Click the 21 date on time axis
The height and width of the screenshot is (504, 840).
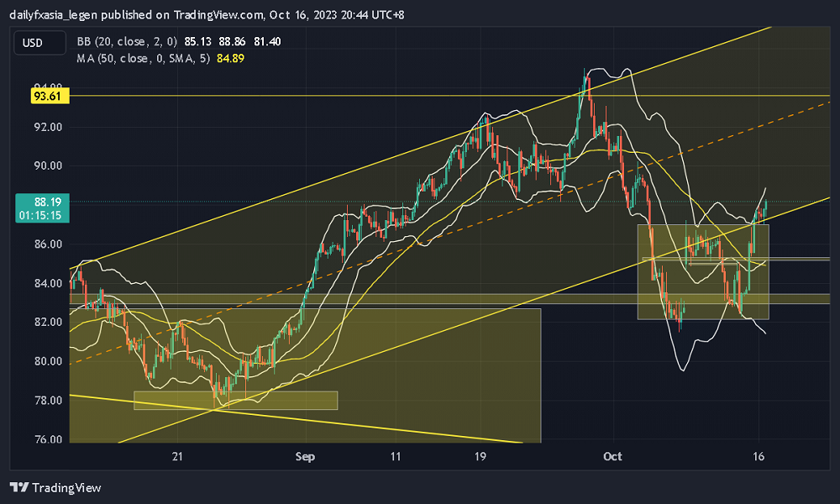click(177, 457)
